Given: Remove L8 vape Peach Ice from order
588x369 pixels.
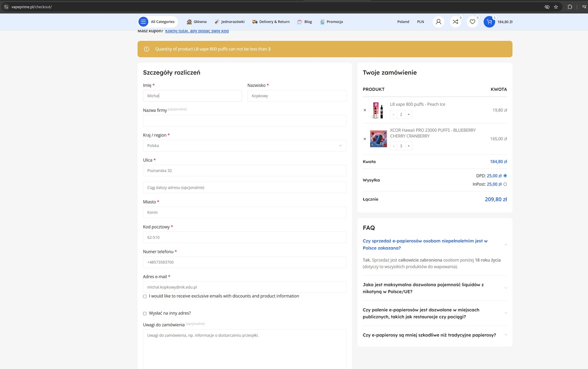Looking at the screenshot, I should pos(365,110).
